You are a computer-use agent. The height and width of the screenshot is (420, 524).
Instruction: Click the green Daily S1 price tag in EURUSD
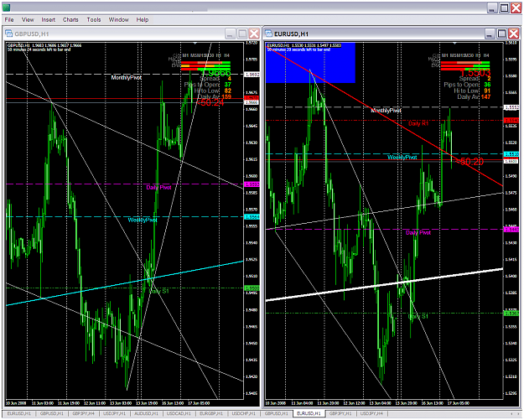(511, 314)
